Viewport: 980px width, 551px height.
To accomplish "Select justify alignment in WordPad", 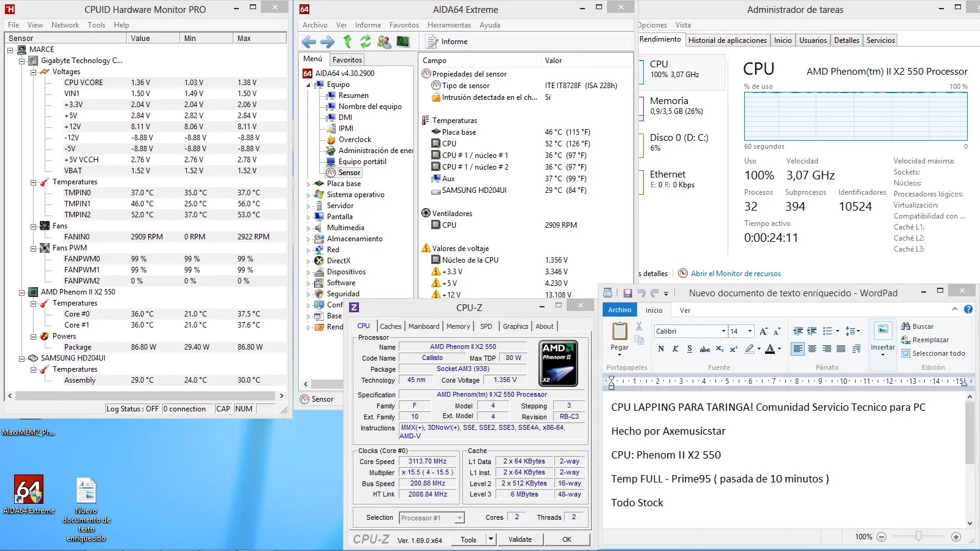I will pyautogui.click(x=841, y=349).
